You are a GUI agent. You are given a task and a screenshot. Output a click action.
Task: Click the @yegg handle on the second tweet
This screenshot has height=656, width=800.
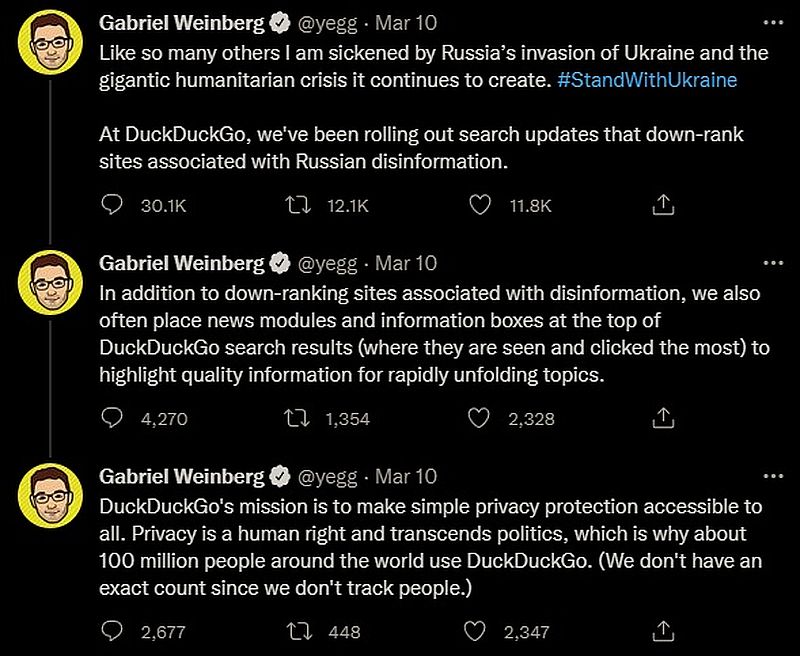(x=326, y=263)
